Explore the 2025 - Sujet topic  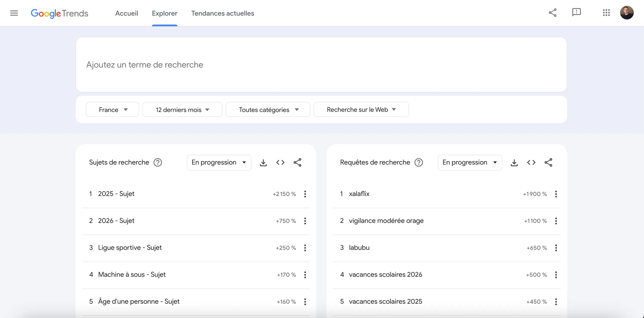[116, 194]
